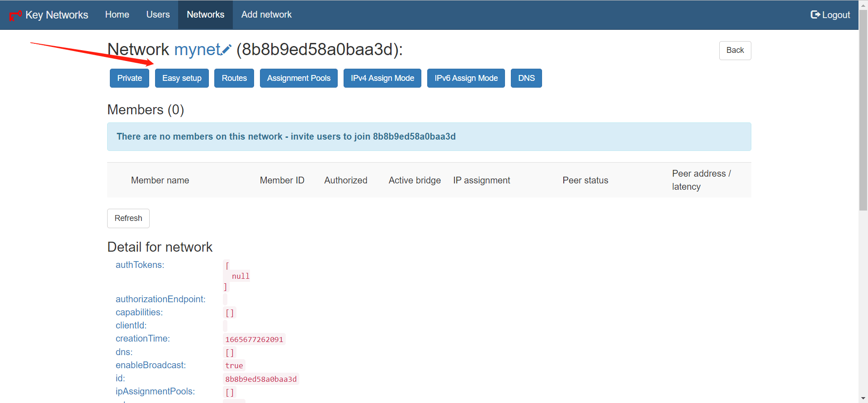Open the DNS settings button
The width and height of the screenshot is (868, 403).
[526, 78]
